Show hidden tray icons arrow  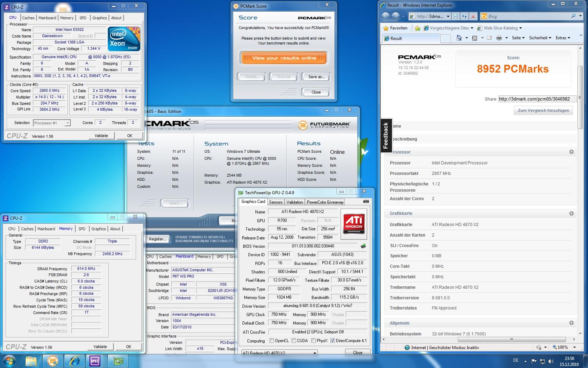pos(525,361)
